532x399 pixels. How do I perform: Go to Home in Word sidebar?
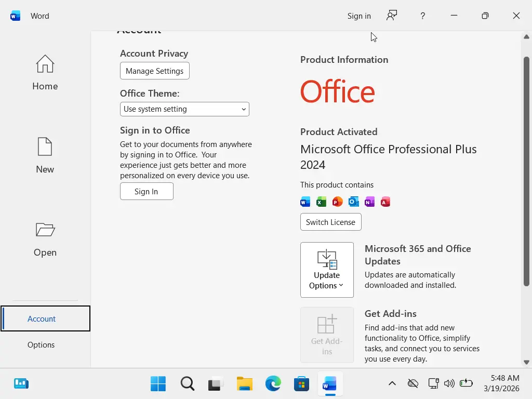pyautogui.click(x=45, y=73)
